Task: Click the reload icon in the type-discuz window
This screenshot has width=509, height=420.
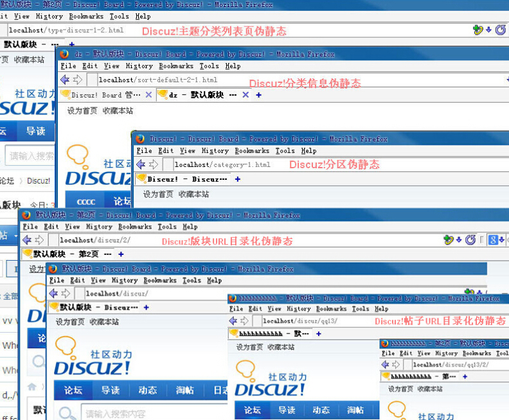Action: tap(500, 30)
